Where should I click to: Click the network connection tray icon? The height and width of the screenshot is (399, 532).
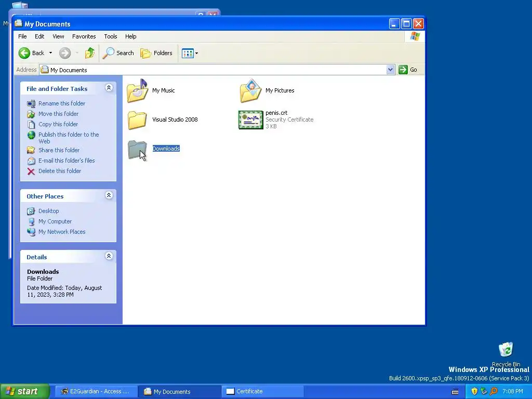[484, 392]
